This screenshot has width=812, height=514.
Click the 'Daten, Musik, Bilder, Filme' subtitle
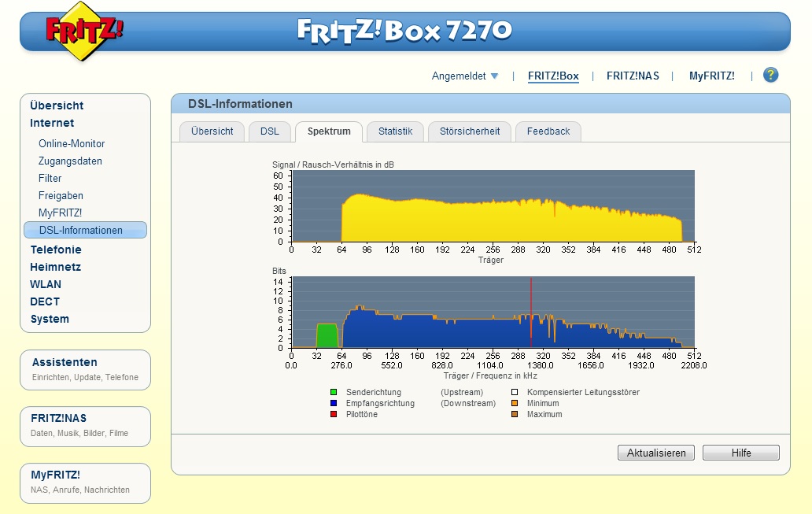tap(79, 433)
